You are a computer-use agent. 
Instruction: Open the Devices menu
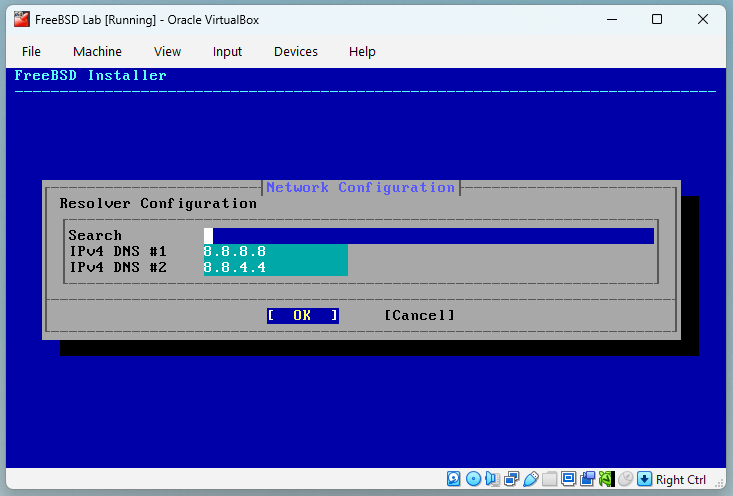pos(296,51)
